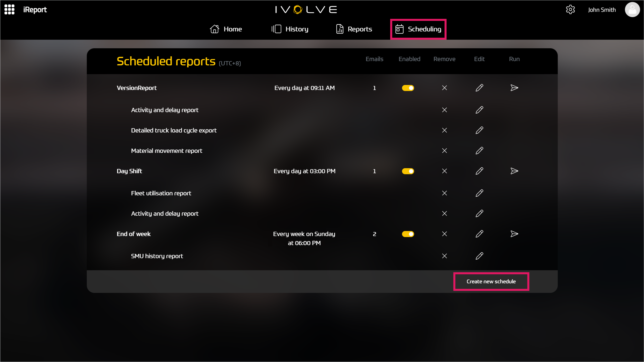Edit the Day Shift schedule
The width and height of the screenshot is (644, 362).
(x=479, y=171)
